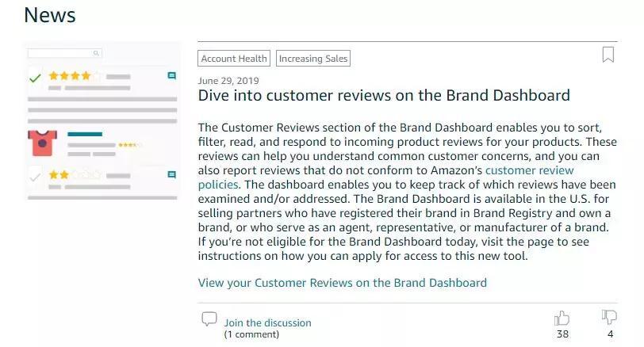Open the customer review policies link
Viewport: 644px width, 347px height.
tap(385, 177)
